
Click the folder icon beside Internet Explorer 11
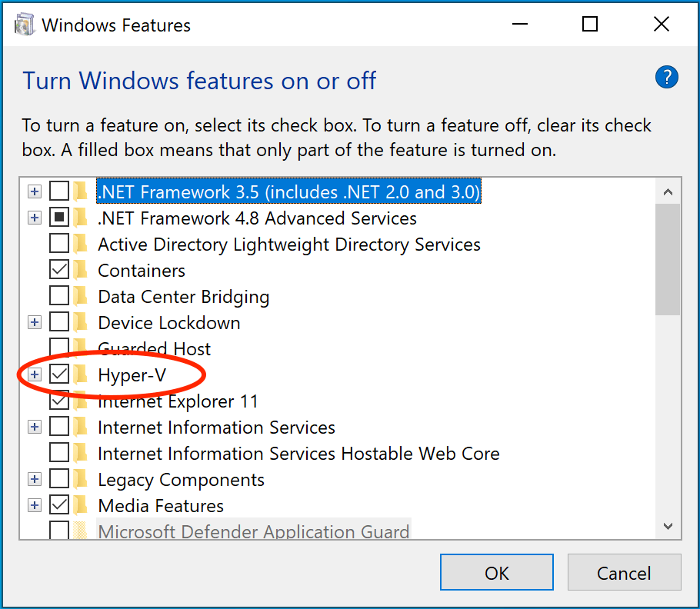tap(80, 401)
